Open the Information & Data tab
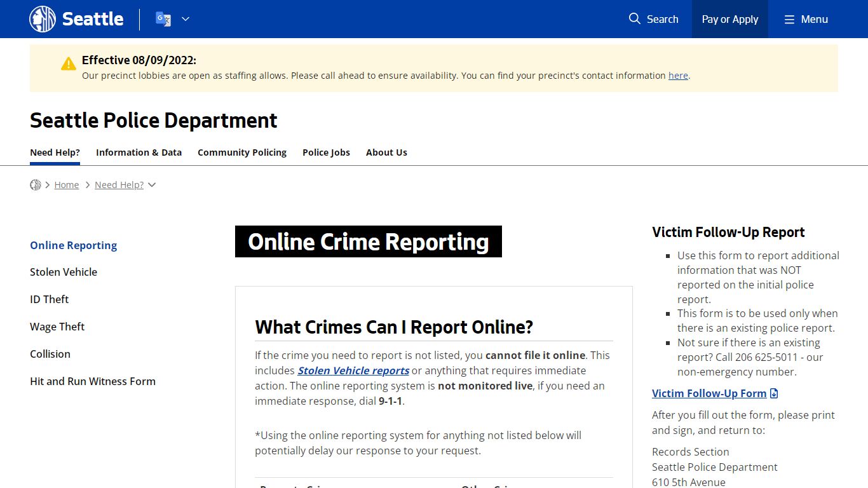Screen dimensions: 868x488 [139, 152]
